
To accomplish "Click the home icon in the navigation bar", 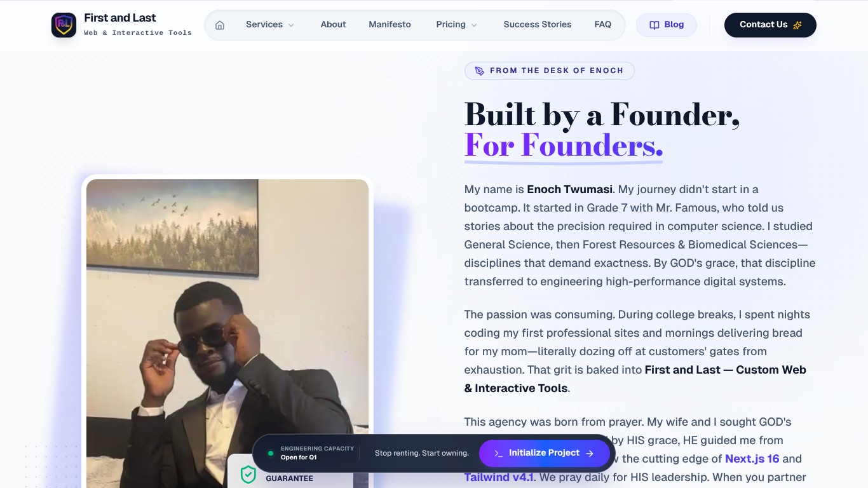I will pyautogui.click(x=220, y=25).
